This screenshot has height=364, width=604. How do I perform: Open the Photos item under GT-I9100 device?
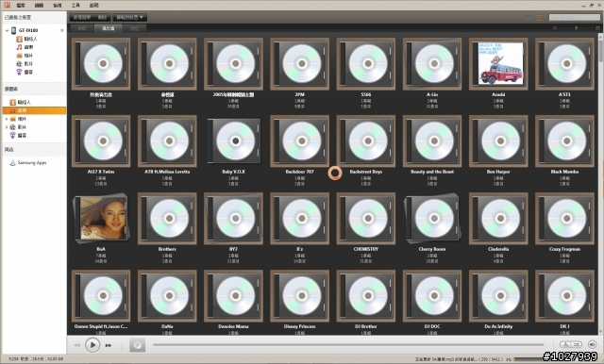click(x=25, y=56)
